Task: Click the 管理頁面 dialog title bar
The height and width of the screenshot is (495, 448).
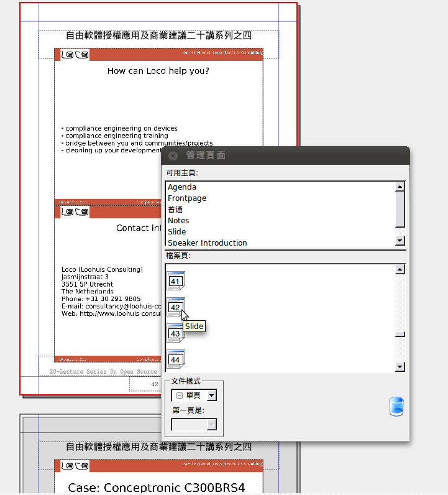Action: [x=286, y=155]
